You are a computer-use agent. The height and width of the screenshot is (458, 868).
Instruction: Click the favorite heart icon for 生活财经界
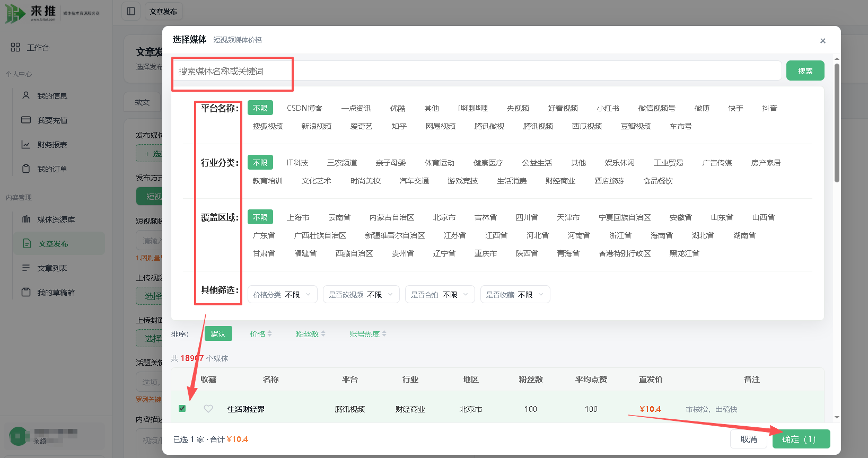point(208,409)
